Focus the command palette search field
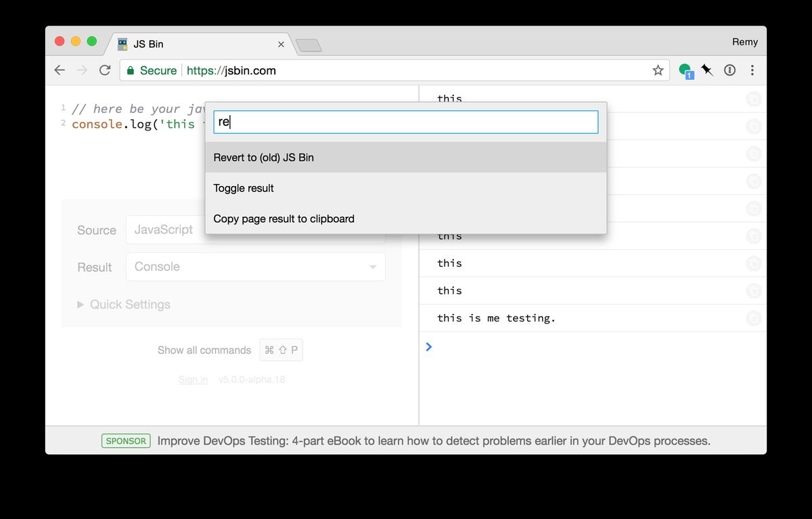Image resolution: width=812 pixels, height=519 pixels. click(x=406, y=122)
